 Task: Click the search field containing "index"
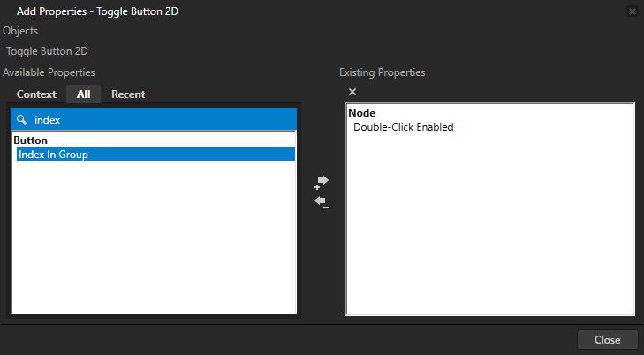point(159,119)
